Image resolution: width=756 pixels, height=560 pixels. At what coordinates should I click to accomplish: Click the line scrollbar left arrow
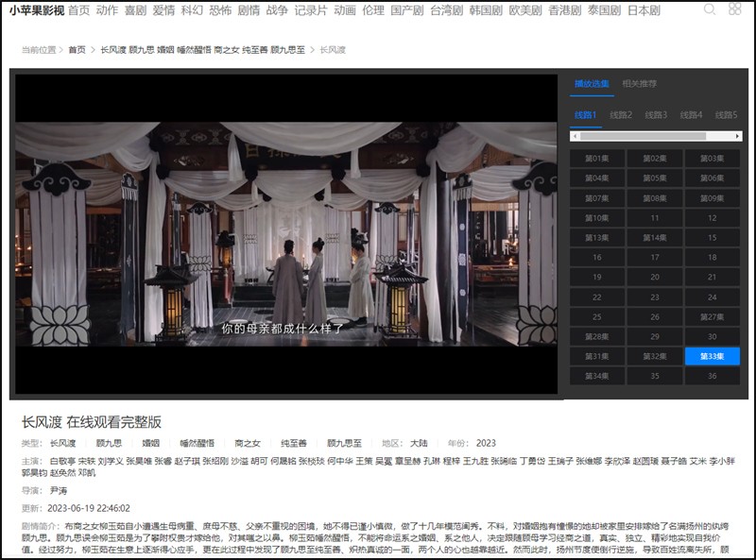click(574, 136)
